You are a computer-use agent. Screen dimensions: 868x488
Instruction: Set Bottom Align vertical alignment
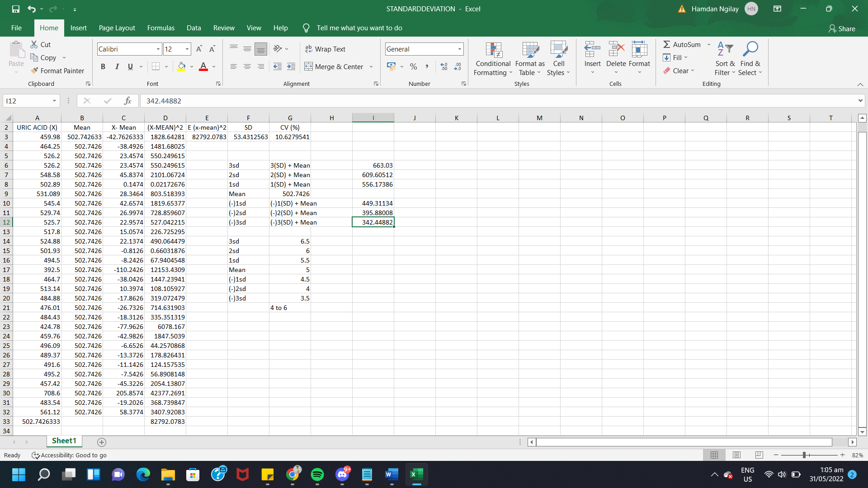[261, 49]
